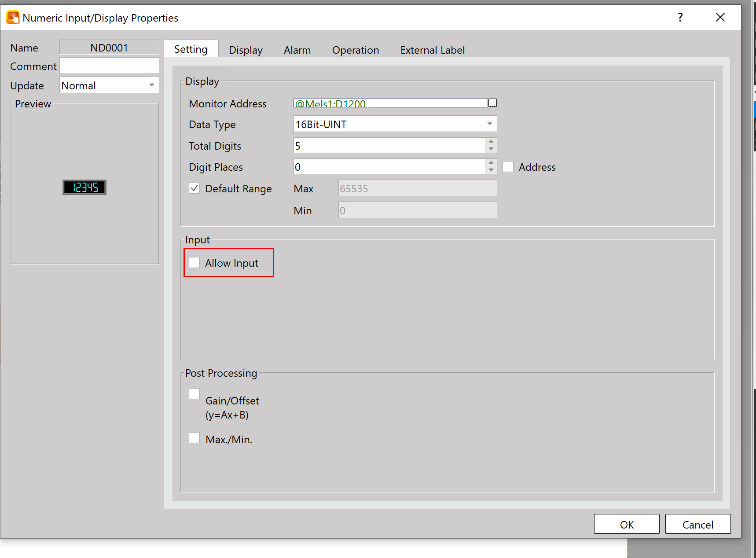
Task: Increase Digit Places with up arrow
Action: (x=491, y=163)
